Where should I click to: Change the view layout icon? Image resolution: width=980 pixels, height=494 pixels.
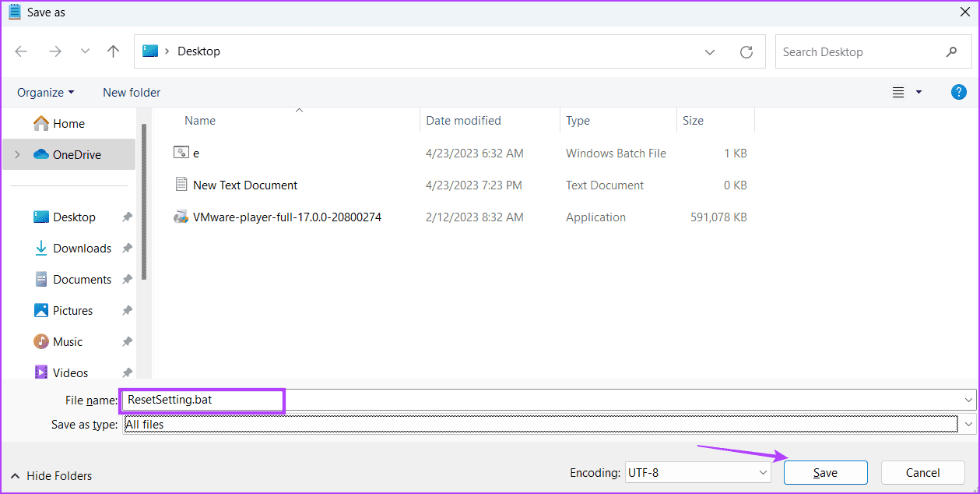tap(898, 92)
